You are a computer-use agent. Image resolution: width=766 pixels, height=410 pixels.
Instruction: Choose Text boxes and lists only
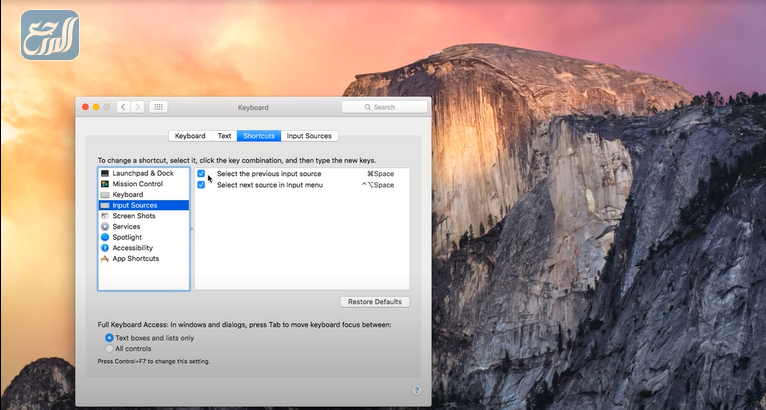pyautogui.click(x=109, y=338)
